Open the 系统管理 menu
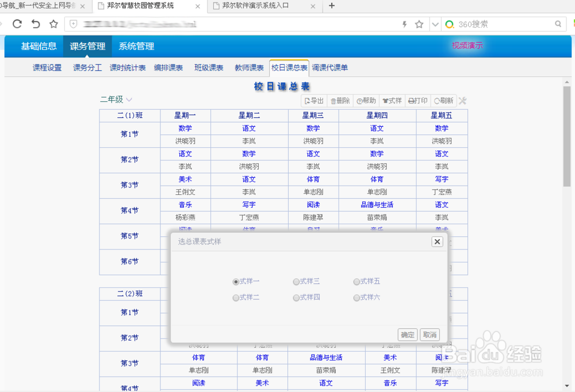 tap(136, 46)
